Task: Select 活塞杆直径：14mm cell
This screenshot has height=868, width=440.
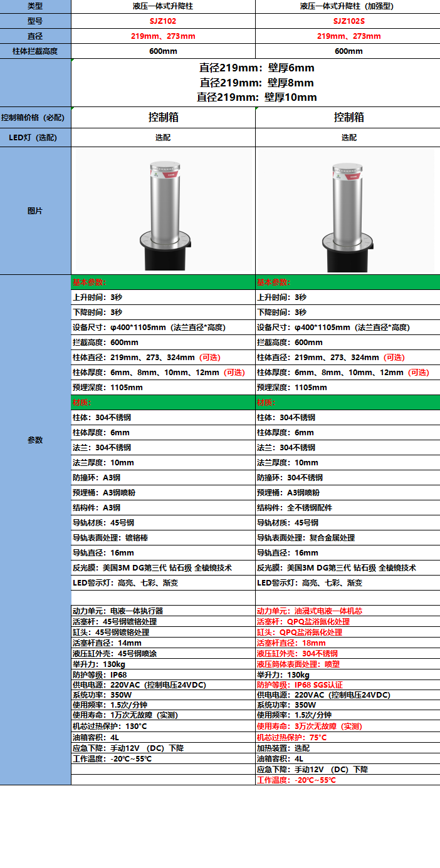Action: (163, 643)
